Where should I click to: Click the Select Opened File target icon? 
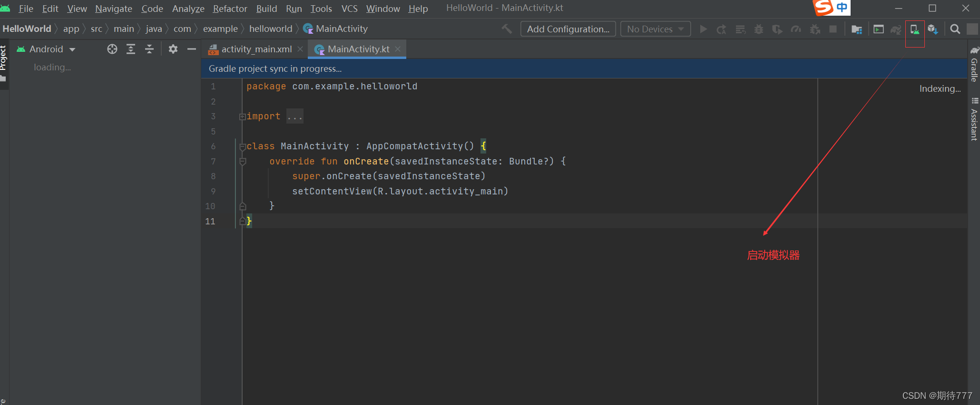coord(112,49)
